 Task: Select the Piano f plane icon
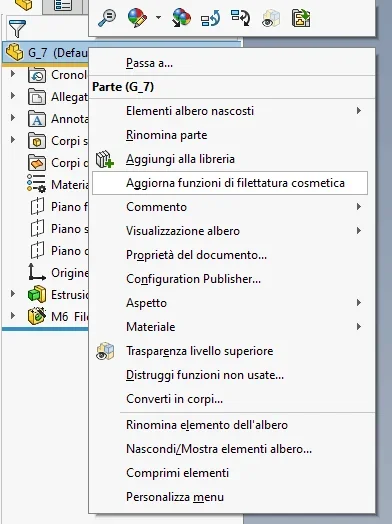pyautogui.click(x=37, y=206)
